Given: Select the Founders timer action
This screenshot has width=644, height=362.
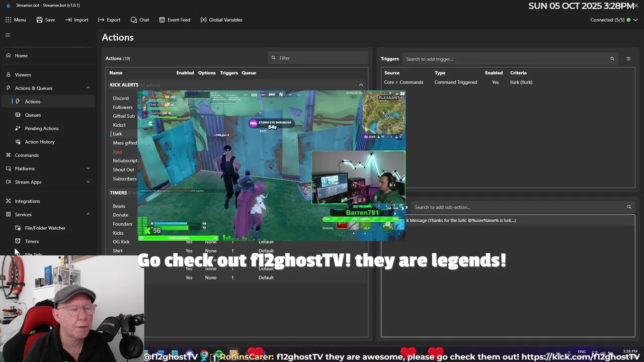Looking at the screenshot, I should click(123, 224).
